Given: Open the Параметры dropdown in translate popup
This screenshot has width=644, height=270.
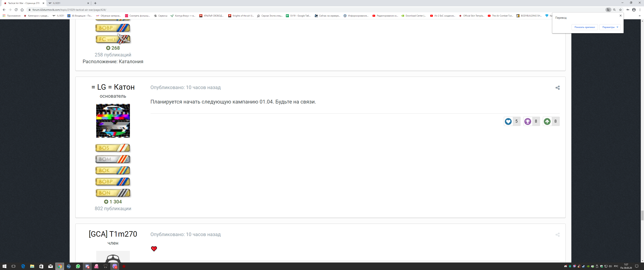Looking at the screenshot, I should (x=610, y=27).
